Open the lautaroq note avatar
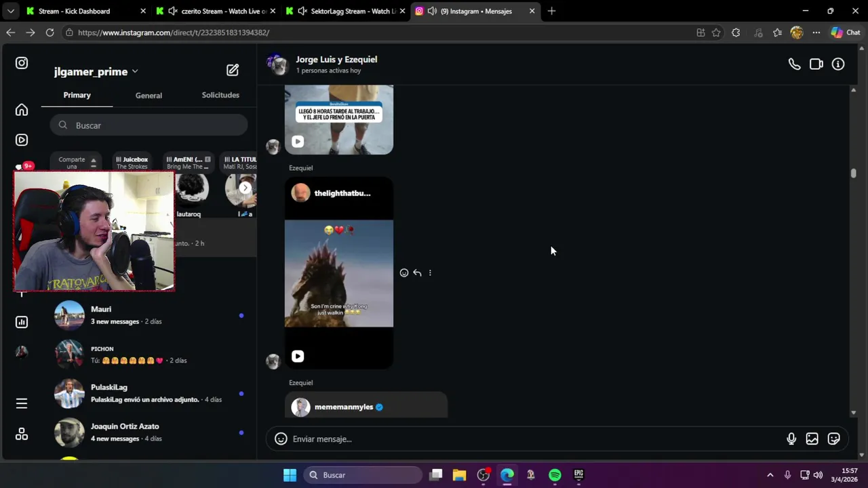The image size is (868, 488). 191,190
